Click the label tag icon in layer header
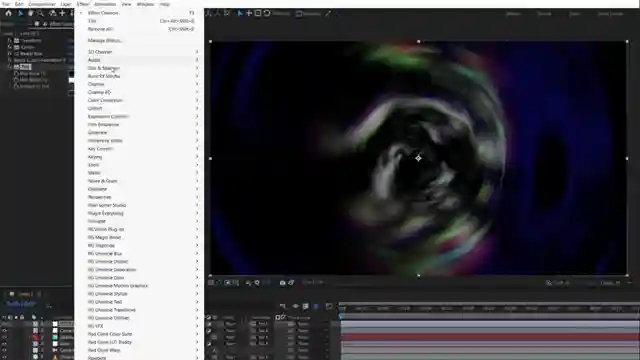This screenshot has width=640, height=360. 34,317
